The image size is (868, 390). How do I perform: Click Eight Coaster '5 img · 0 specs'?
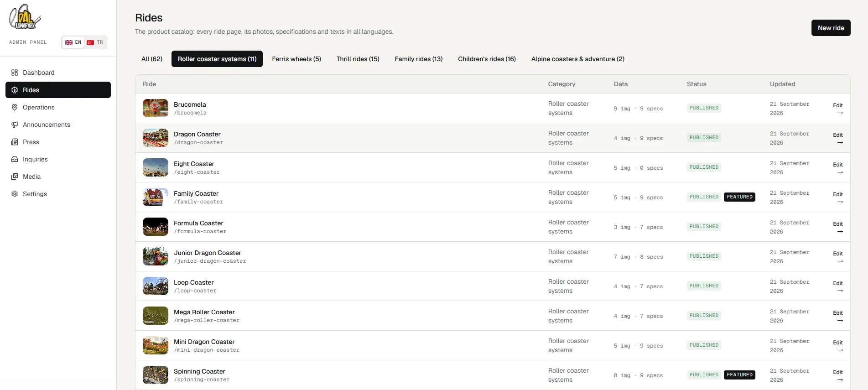pos(638,168)
